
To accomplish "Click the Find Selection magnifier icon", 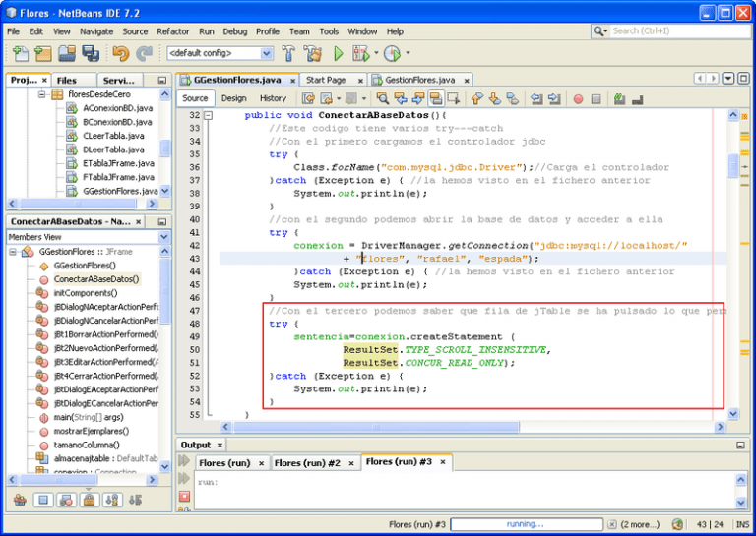I will 383,98.
